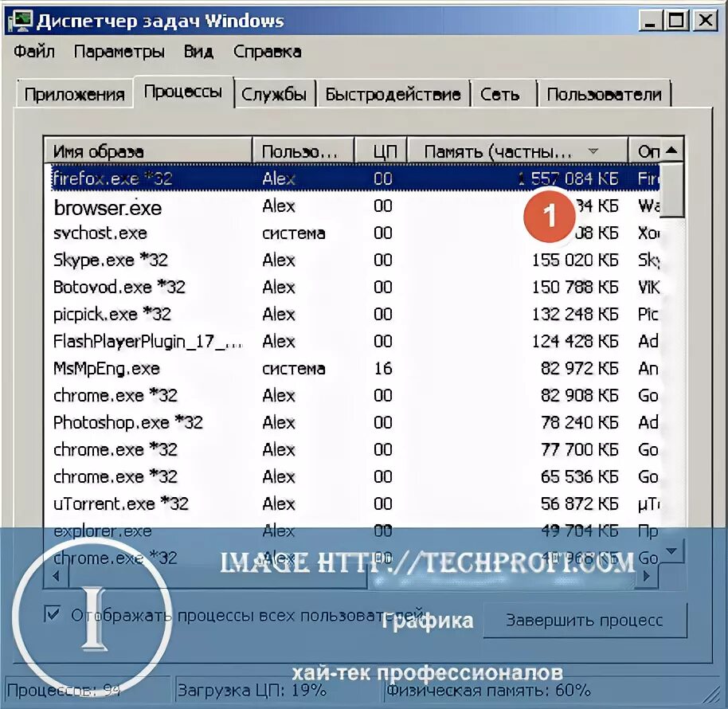Screen dimensions: 728x709
Task: Sort by ЦП column header
Action: [382, 151]
